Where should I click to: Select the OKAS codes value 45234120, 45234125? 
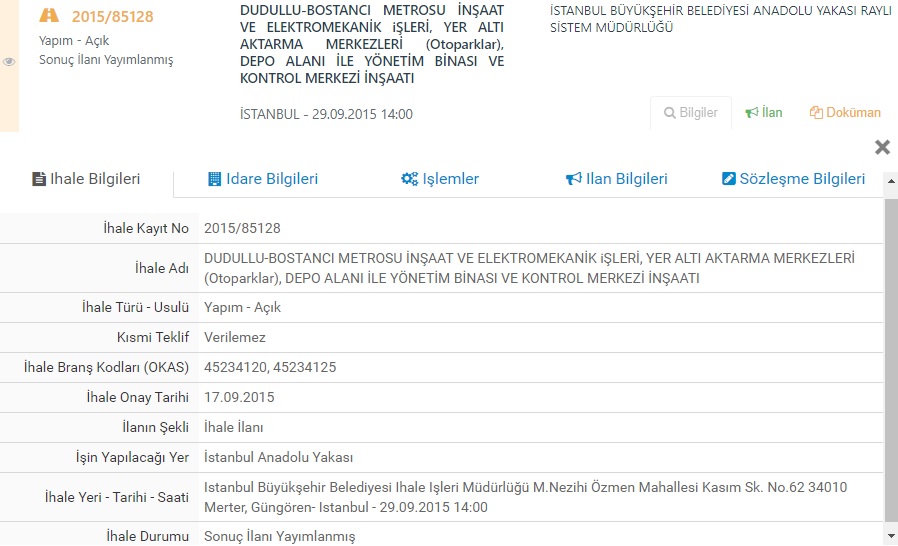(270, 367)
